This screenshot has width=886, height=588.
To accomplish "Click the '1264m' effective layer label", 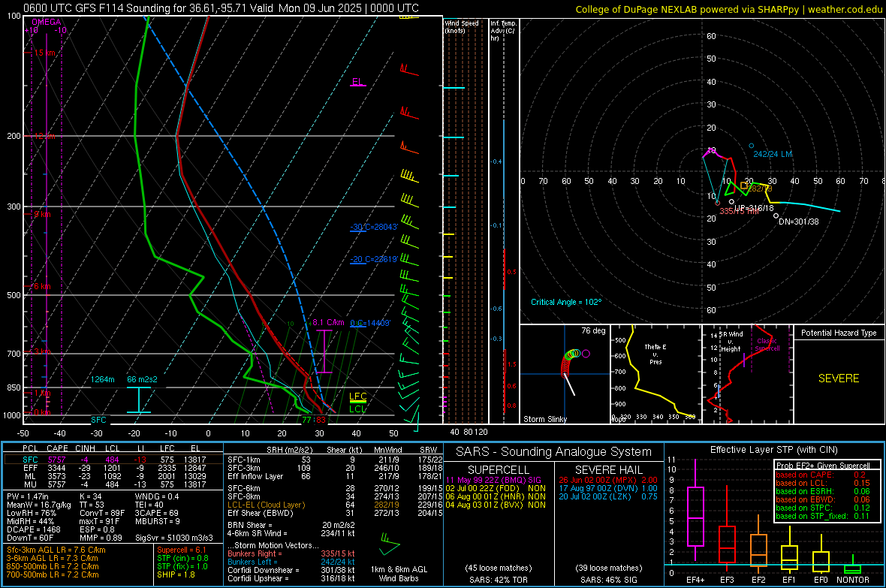I will pyautogui.click(x=103, y=379).
